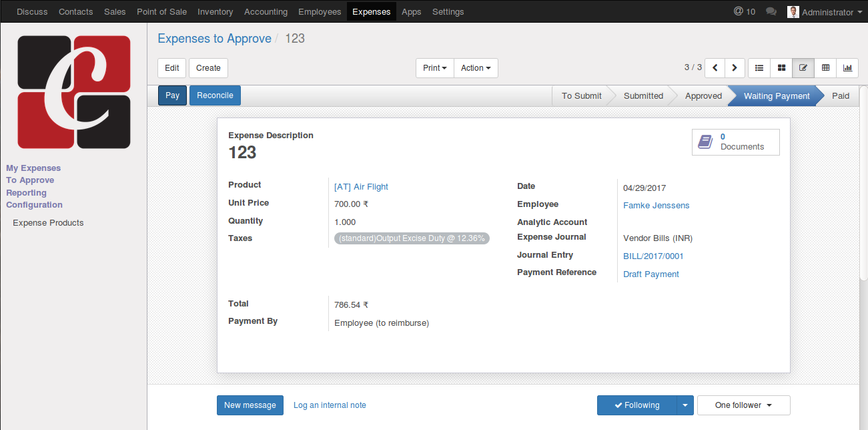Screen dimensions: 868x430
Task: Open the Administrator user menu
Action: pyautogui.click(x=827, y=12)
